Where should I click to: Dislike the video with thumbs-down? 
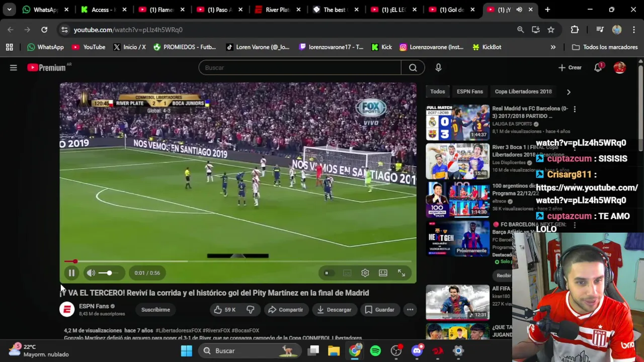pos(250,310)
